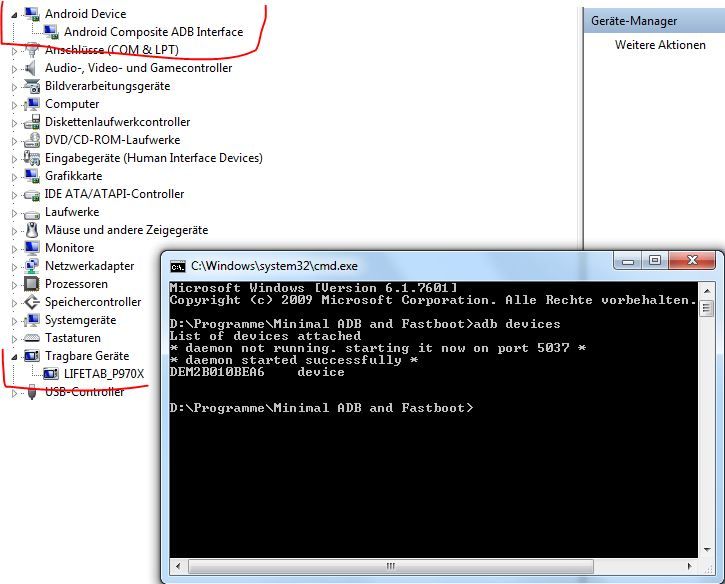The width and height of the screenshot is (725, 584).
Task: Click the LIFETAB_P970X device icon
Action: [52, 374]
